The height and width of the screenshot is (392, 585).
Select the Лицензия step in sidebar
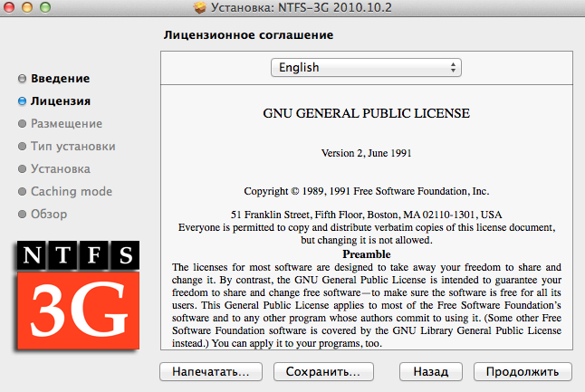(x=61, y=101)
